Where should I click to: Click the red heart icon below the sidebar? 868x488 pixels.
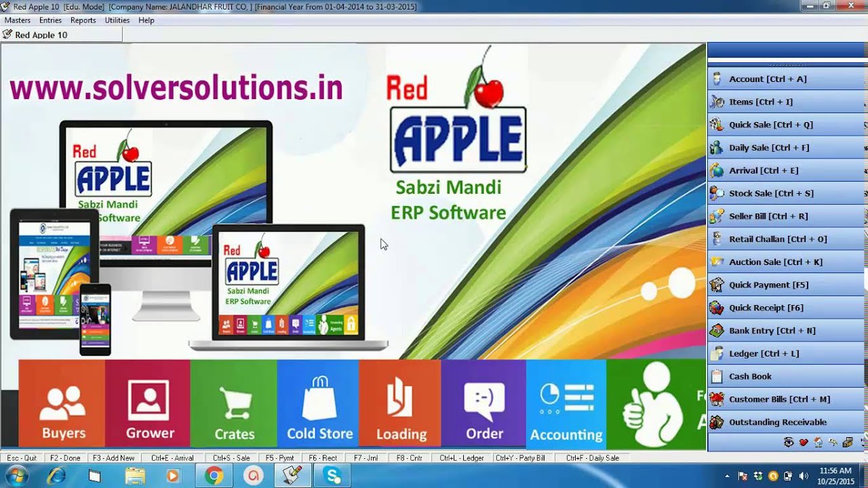(804, 443)
